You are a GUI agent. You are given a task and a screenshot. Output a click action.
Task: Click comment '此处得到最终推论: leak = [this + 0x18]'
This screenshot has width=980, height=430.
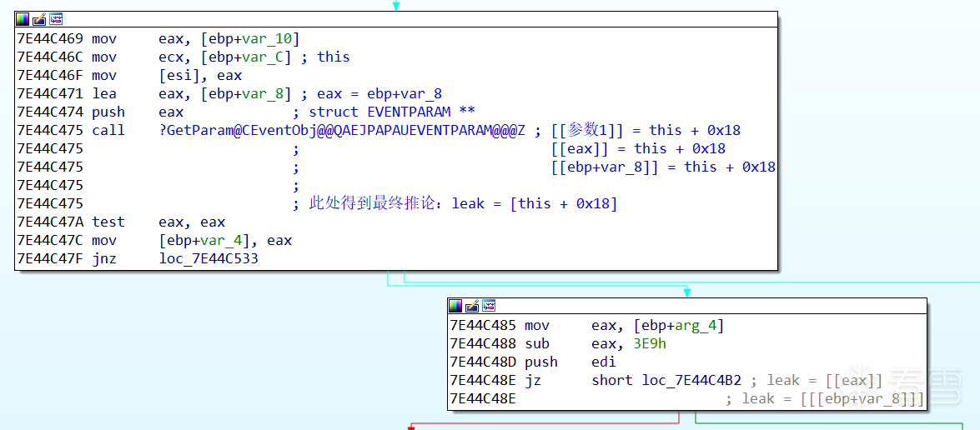pos(463,203)
